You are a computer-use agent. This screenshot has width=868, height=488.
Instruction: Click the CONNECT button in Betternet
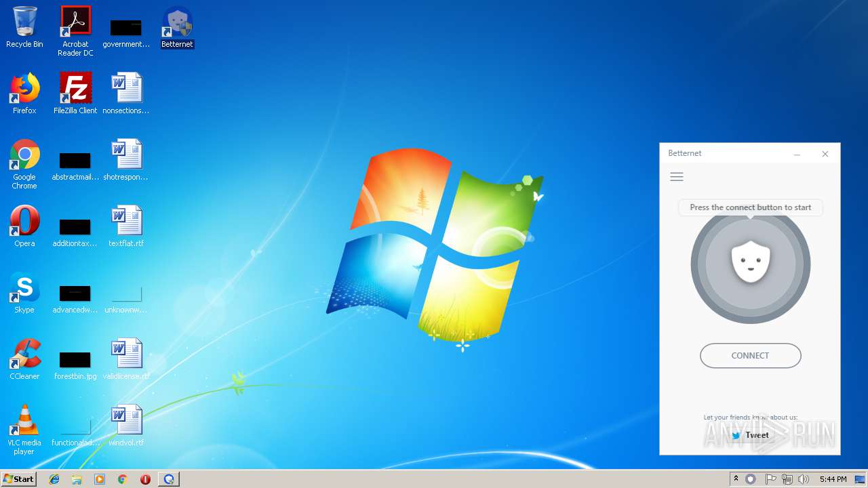tap(751, 356)
